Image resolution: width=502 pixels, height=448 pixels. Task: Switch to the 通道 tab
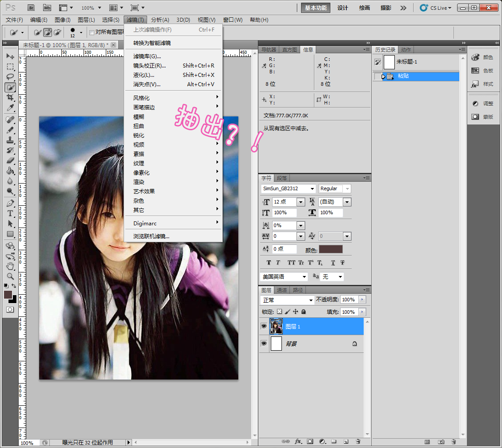(282, 290)
